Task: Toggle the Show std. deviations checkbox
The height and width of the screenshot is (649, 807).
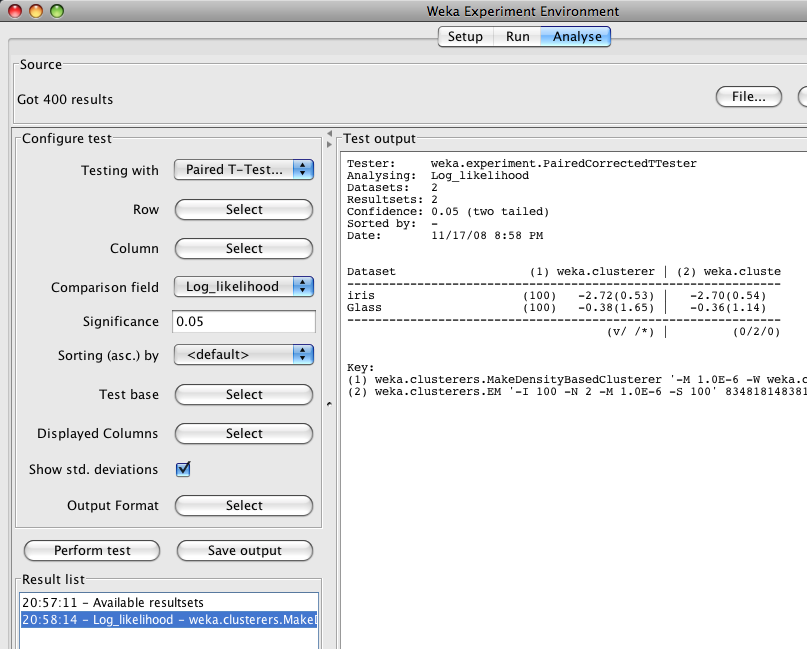Action: coord(183,469)
